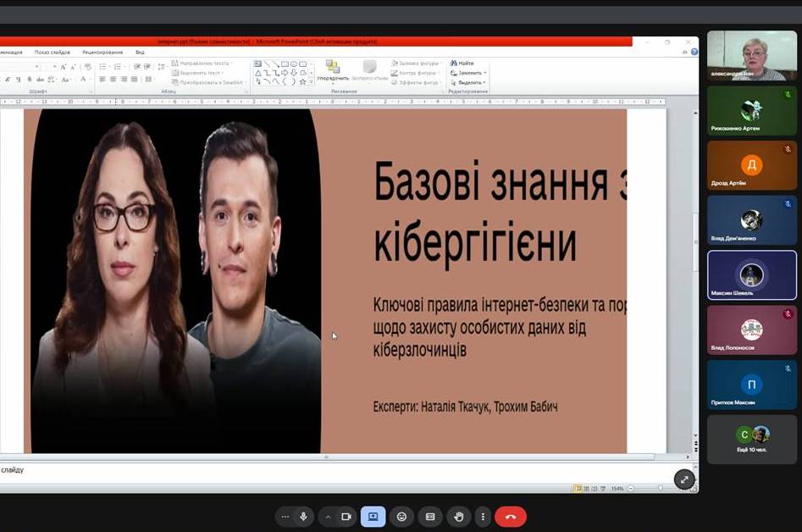This screenshot has width=802, height=532.
Task: Open audio settings dots beside the microphone
Action: [x=285, y=517]
